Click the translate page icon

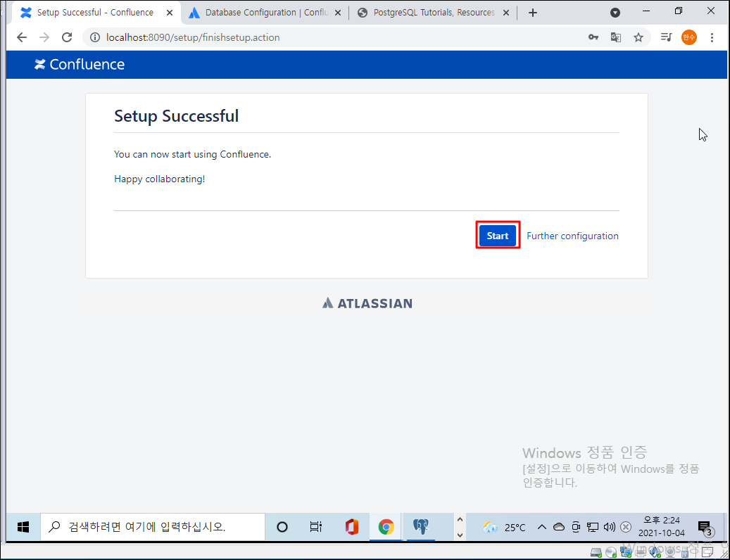[616, 37]
